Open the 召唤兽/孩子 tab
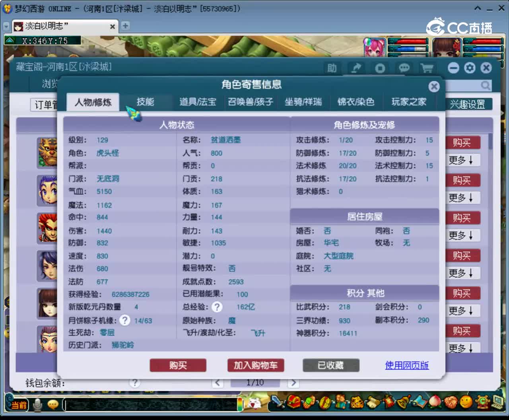This screenshot has width=509, height=420. pos(251,102)
